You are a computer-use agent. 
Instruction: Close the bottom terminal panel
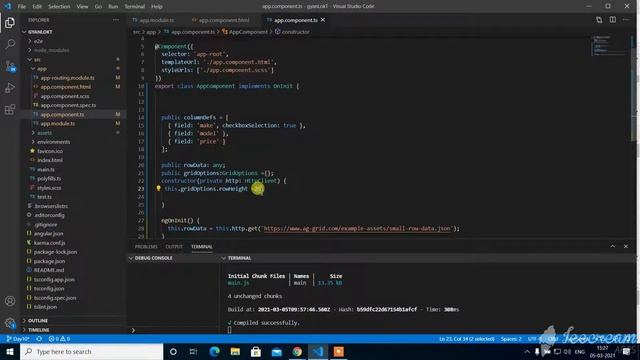pyautogui.click(x=626, y=247)
